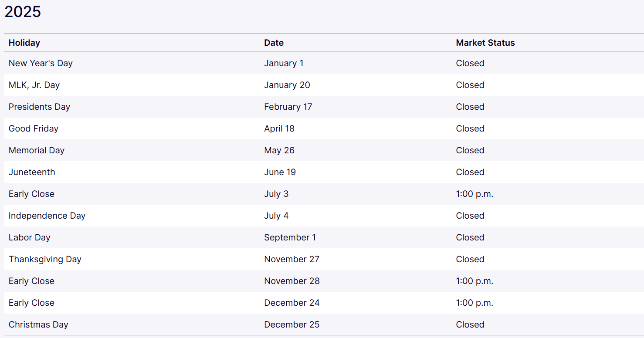The width and height of the screenshot is (644, 338).
Task: Click the December 24 date cell
Action: pos(292,303)
